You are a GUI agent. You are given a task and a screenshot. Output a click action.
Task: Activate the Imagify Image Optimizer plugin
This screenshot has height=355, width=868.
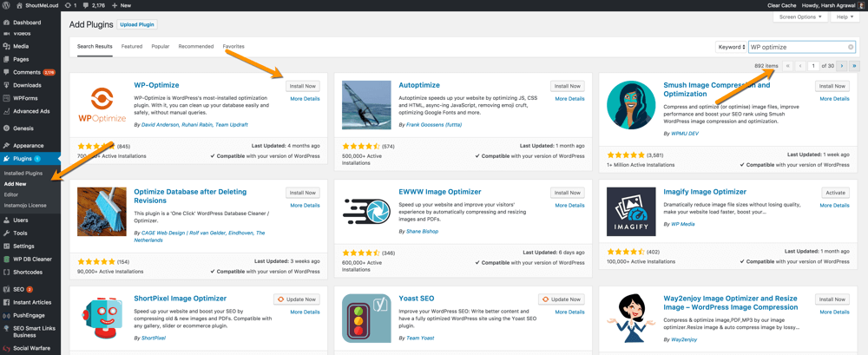(x=835, y=193)
